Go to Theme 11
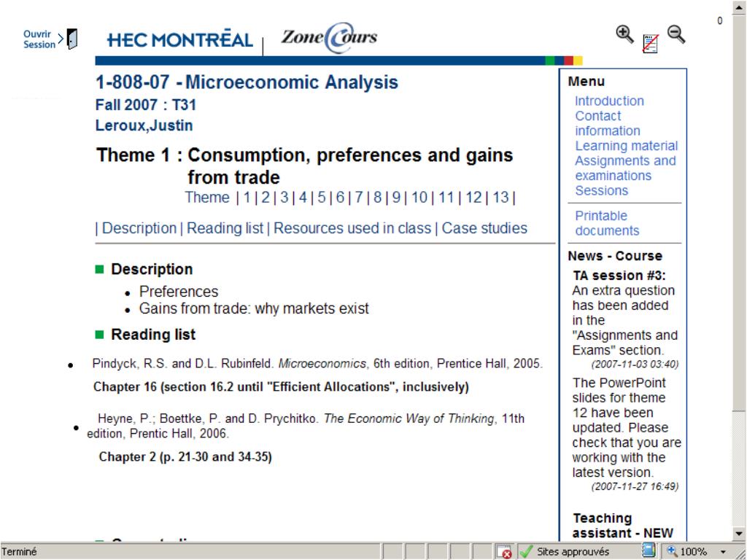747x560 pixels. coord(446,197)
